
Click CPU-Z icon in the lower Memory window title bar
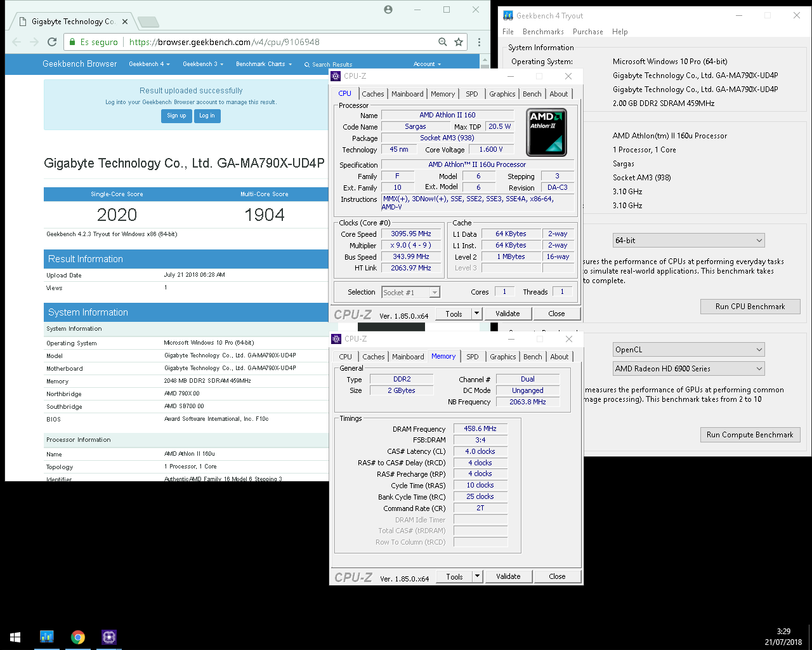pyautogui.click(x=336, y=339)
